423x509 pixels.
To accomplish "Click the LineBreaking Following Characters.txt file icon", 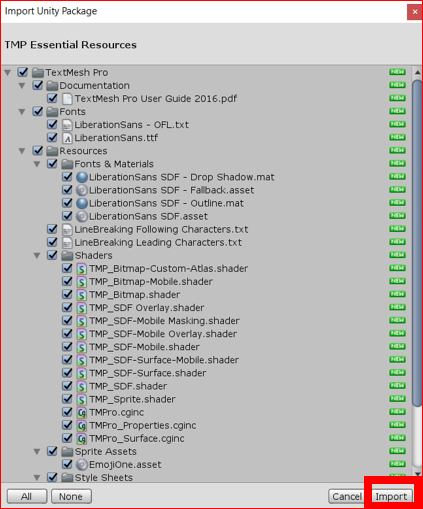I will click(67, 229).
